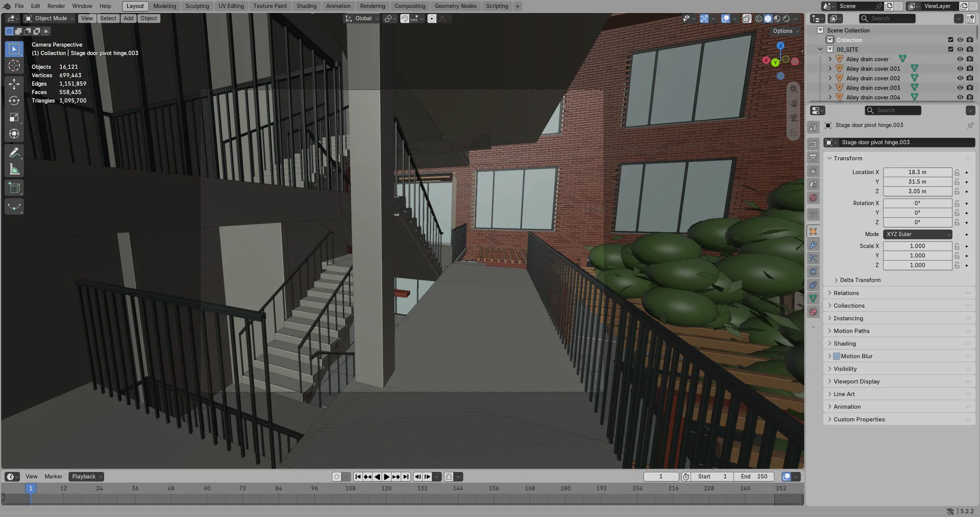Select the Measure tool
This screenshot has height=517, width=980.
click(x=14, y=169)
